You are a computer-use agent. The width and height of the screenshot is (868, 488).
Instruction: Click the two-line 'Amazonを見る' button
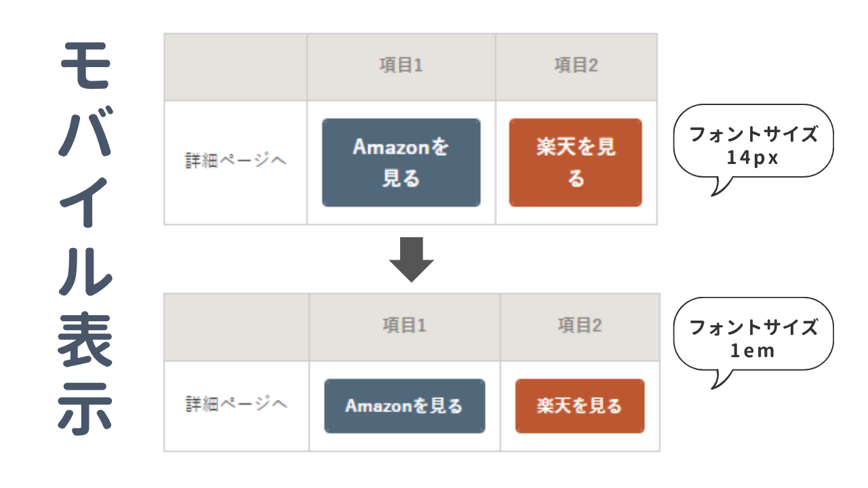401,163
